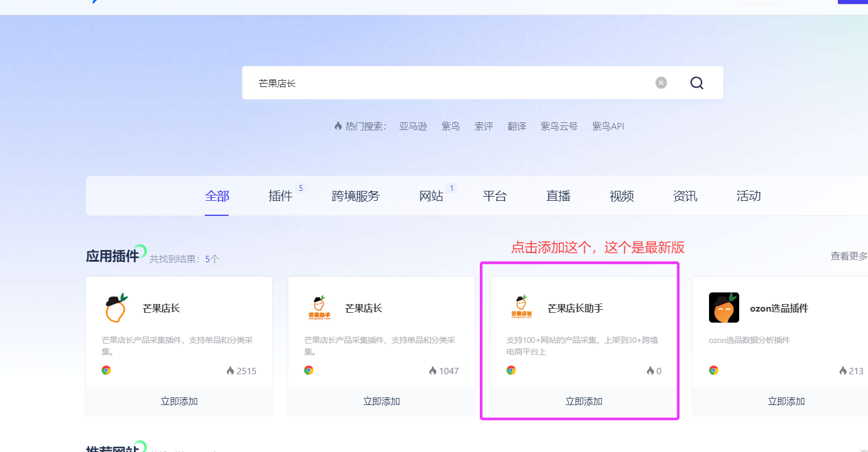Go to the 视频 tab
The image size is (868, 452).
tap(622, 196)
